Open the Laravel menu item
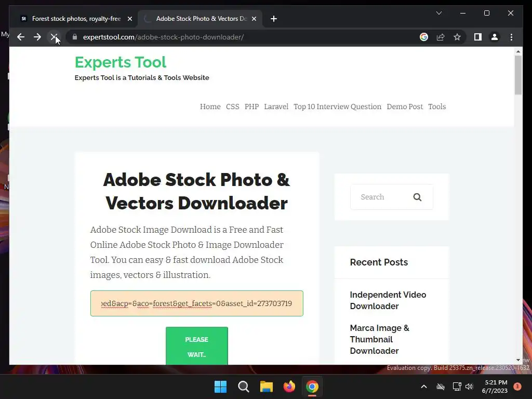 coord(276,107)
